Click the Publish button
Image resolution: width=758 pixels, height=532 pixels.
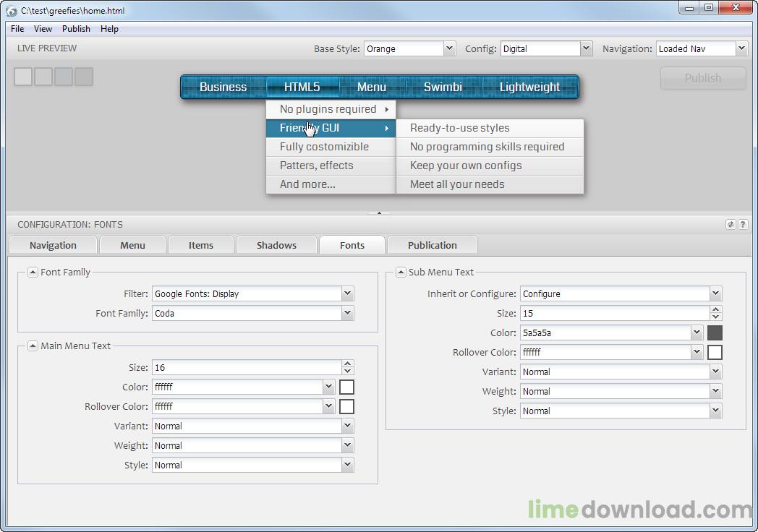pos(703,78)
